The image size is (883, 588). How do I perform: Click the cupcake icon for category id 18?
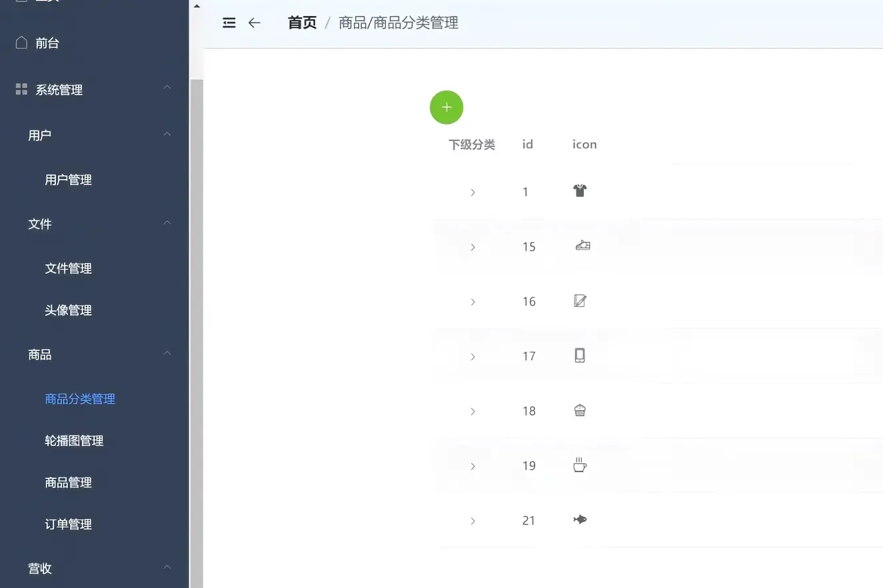coord(579,410)
